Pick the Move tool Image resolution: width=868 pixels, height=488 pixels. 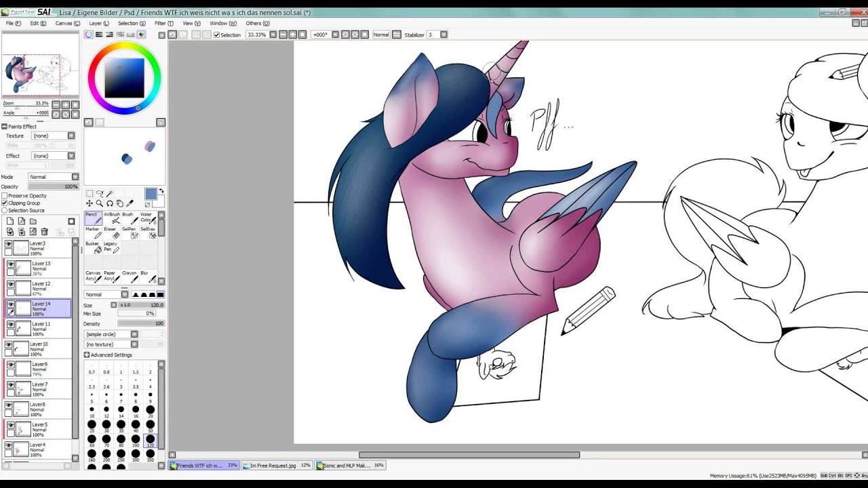90,203
